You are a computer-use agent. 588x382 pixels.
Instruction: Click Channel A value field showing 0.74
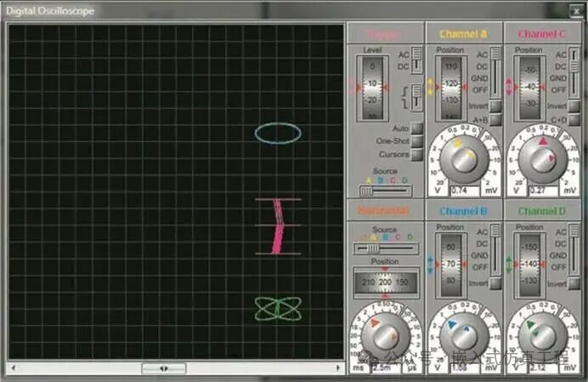(x=465, y=191)
